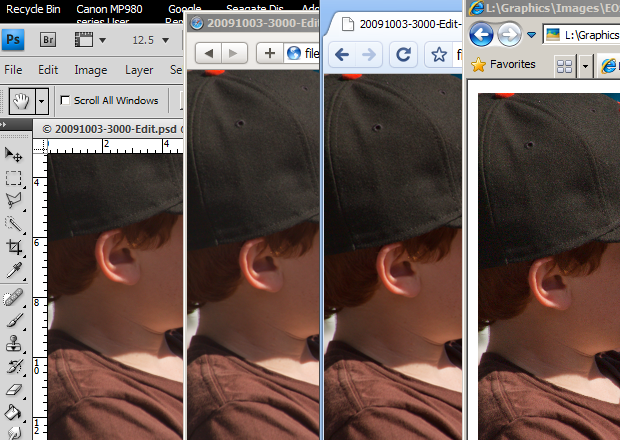Open the Recycle Bin desktop icon label

33,9
